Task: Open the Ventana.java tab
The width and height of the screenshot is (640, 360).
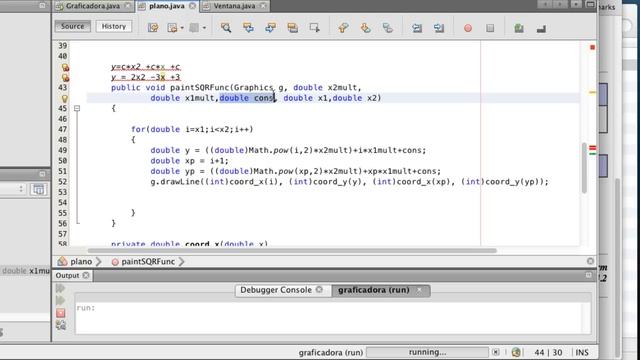Action: point(234,6)
